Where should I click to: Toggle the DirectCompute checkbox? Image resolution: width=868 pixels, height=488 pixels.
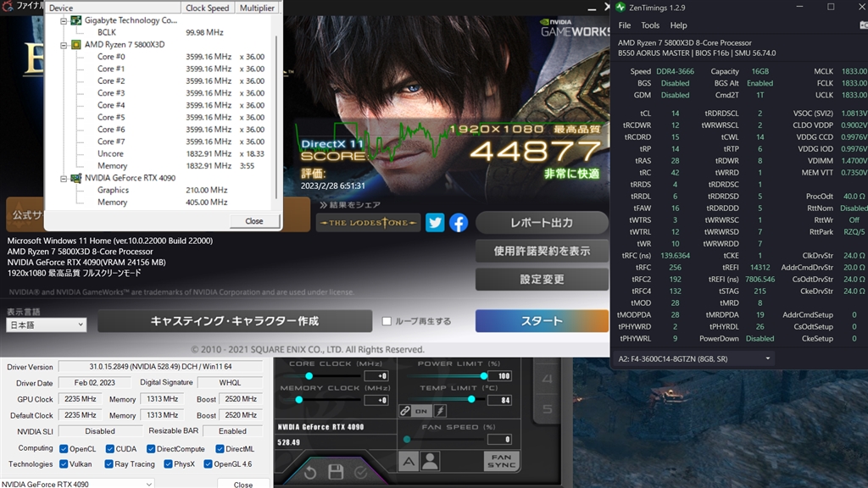point(151,449)
